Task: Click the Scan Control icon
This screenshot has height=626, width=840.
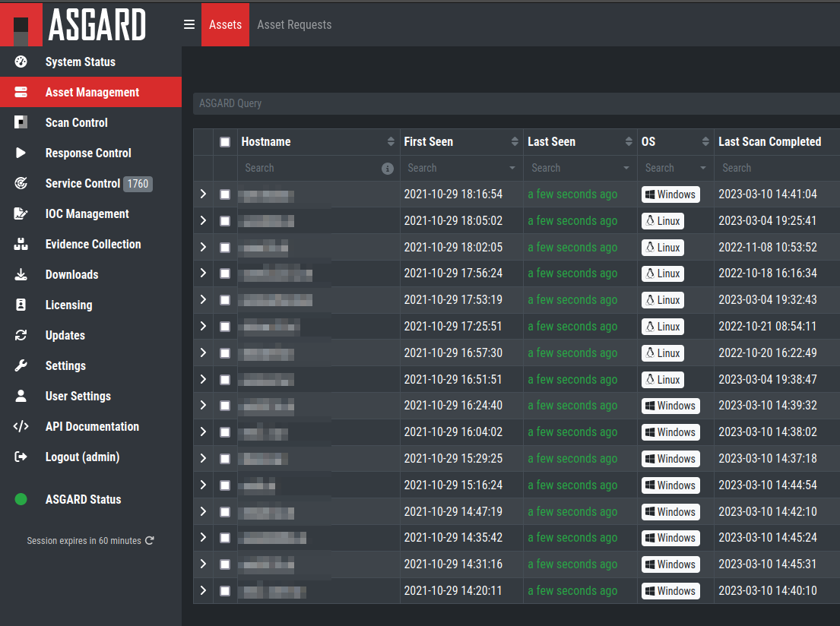Action: (21, 122)
